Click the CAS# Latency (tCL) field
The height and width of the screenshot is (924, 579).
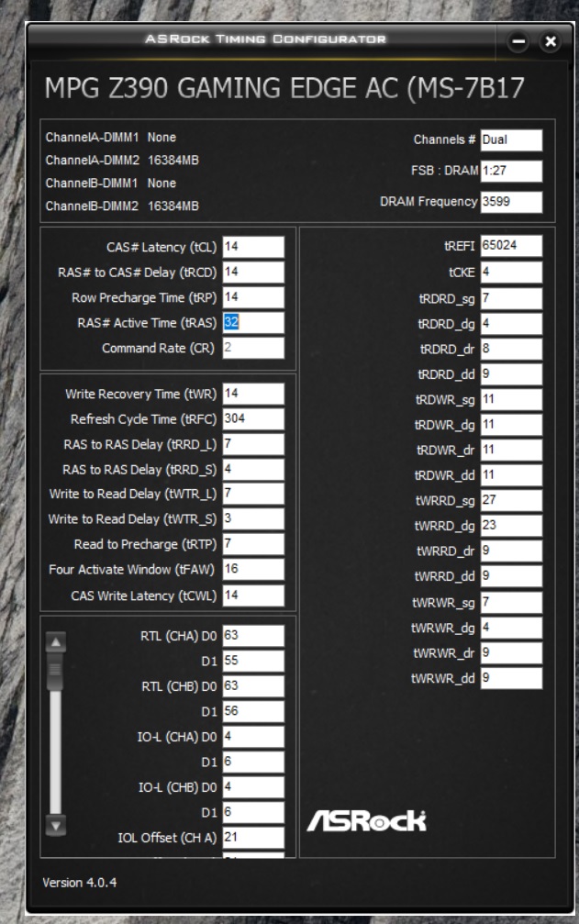pos(253,247)
